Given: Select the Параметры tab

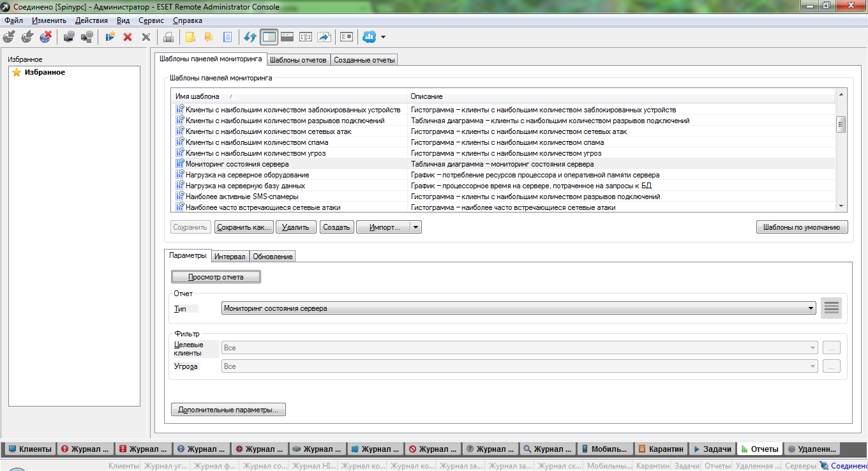Looking at the screenshot, I should (x=188, y=255).
